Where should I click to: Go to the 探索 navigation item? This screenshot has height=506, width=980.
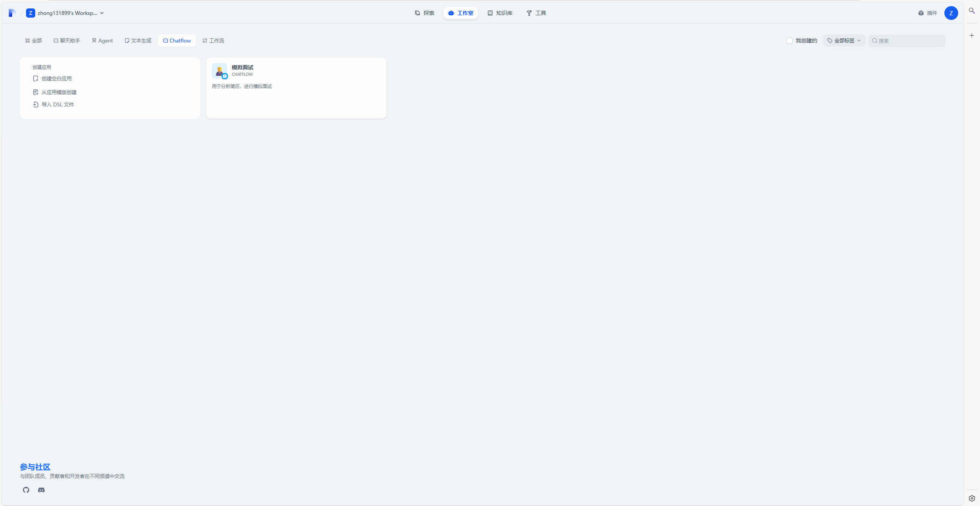[x=424, y=13]
